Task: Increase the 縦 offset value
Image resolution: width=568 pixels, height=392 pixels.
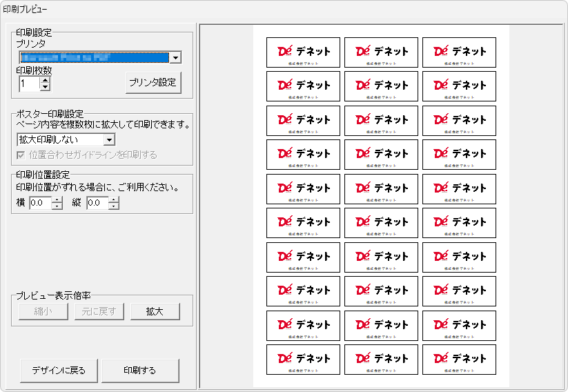Action: [114, 199]
